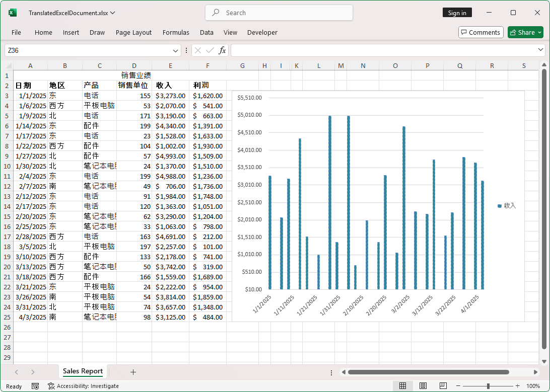Open the Developer ribbon tab
Image resolution: width=550 pixels, height=392 pixels.
262,32
